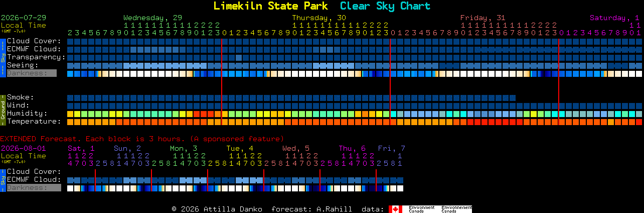Click the Thursday, 30 day header
The width and height of the screenshot is (644, 213).
point(319,18)
